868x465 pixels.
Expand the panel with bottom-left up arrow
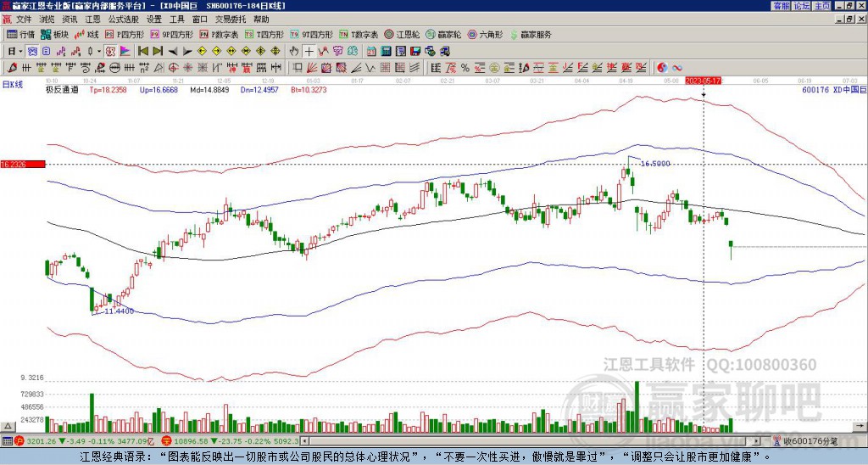7,426
